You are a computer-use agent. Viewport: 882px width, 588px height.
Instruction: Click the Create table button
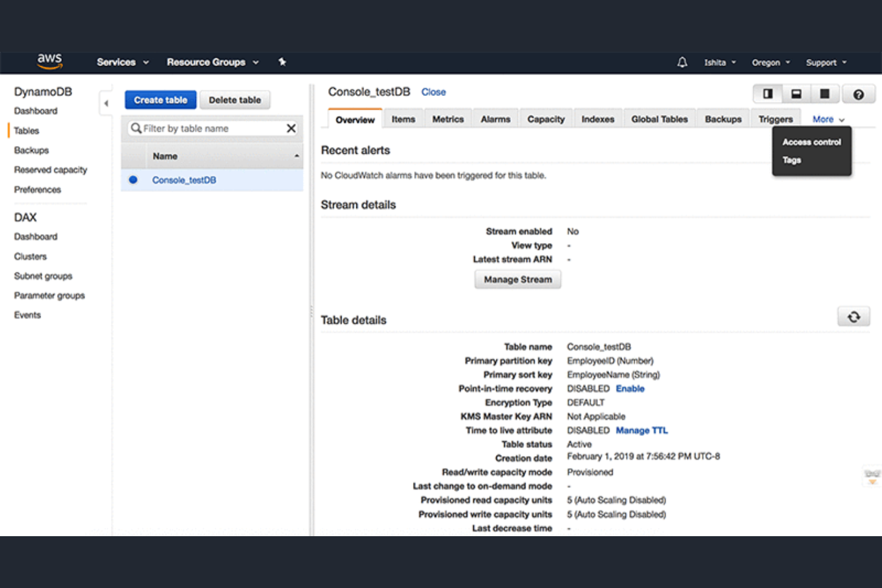click(160, 100)
